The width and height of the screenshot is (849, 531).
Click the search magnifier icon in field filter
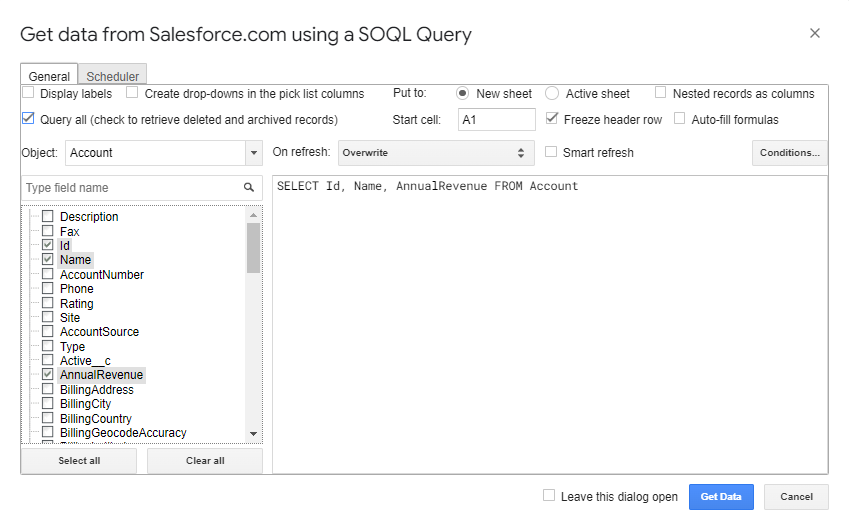pyautogui.click(x=249, y=188)
